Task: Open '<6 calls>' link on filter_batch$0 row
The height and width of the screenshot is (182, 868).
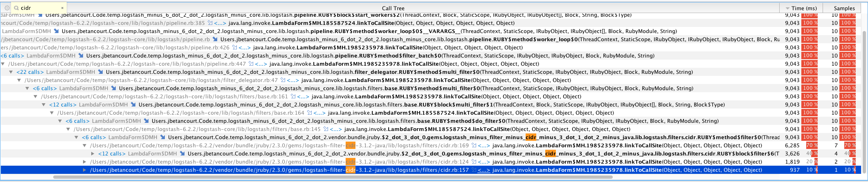Action: click(x=11, y=56)
